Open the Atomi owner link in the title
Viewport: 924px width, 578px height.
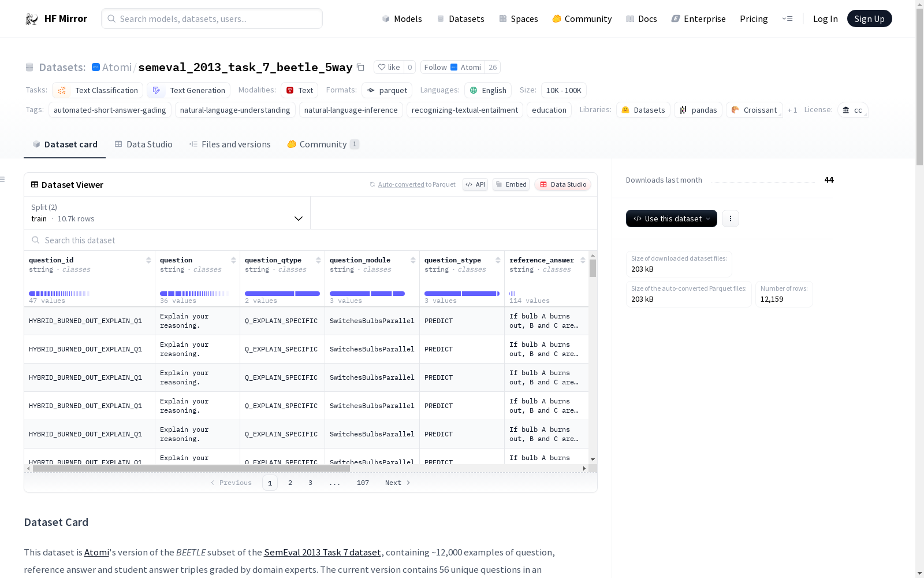pos(117,67)
